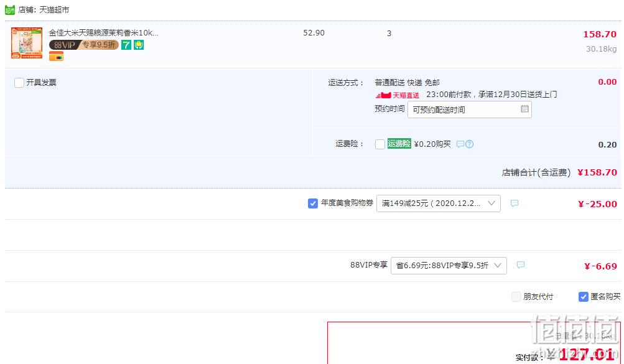Open product link 金佳大米天赐粮源茉莉香米
624x364 pixels.
click(103, 32)
